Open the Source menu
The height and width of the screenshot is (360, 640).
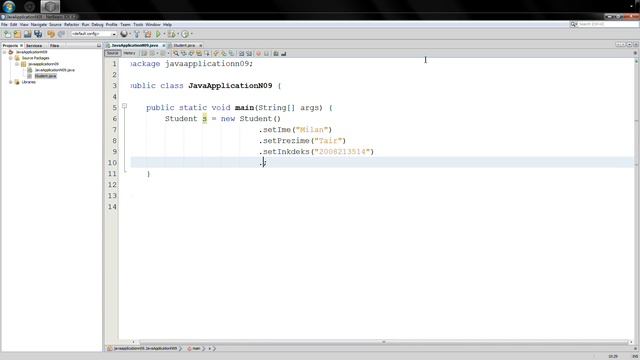coord(55,24)
